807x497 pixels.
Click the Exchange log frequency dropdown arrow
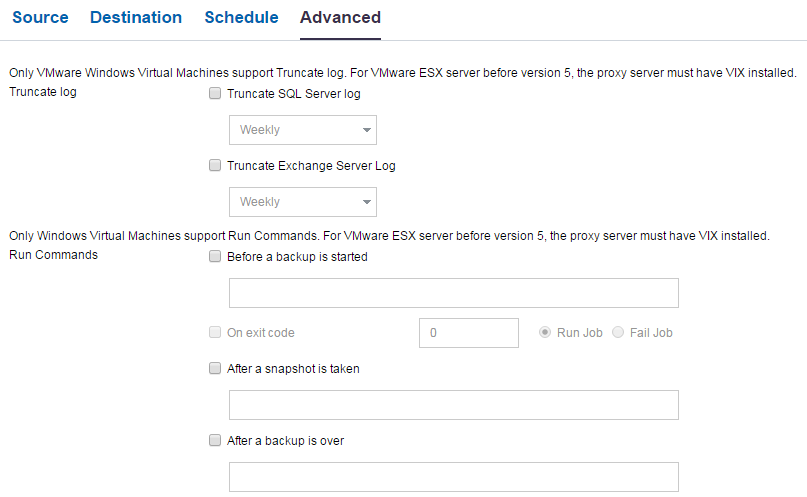pyautogui.click(x=367, y=202)
